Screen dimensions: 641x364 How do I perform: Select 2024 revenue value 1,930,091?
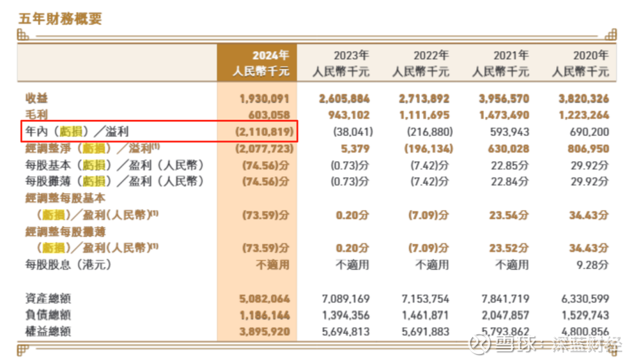(x=265, y=99)
